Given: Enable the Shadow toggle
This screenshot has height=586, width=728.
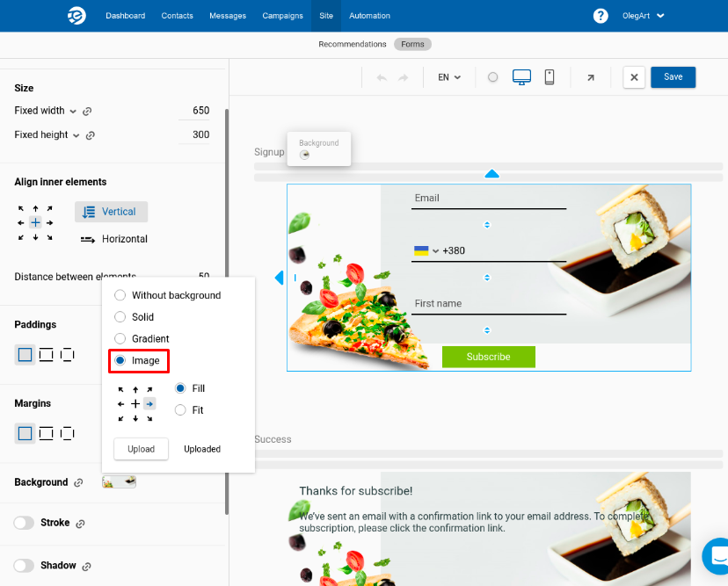Looking at the screenshot, I should 24,566.
